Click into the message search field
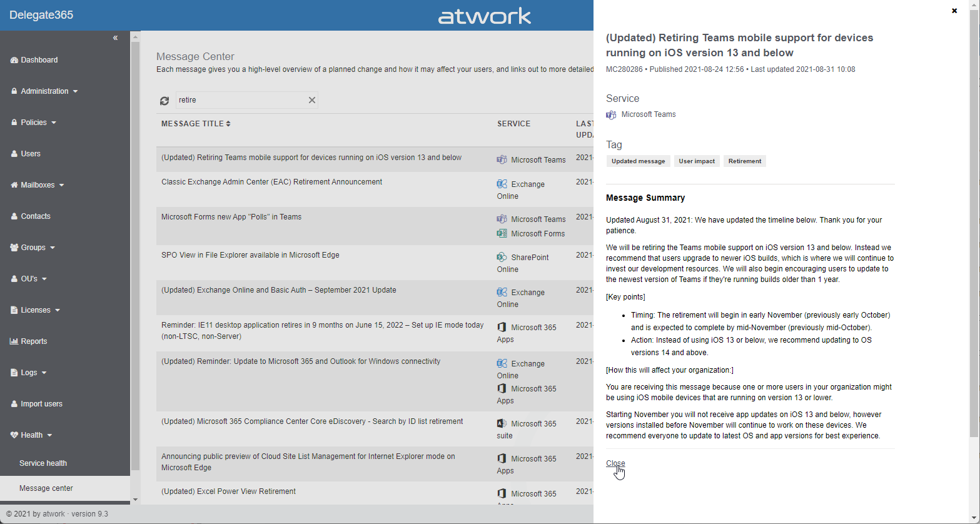This screenshot has width=980, height=524. (240, 100)
